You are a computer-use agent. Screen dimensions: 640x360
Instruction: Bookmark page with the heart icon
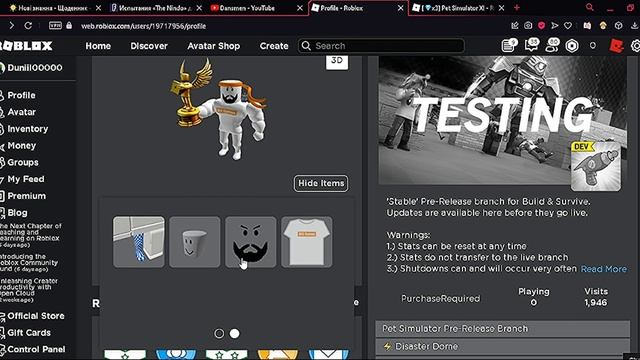pyautogui.click(x=568, y=26)
